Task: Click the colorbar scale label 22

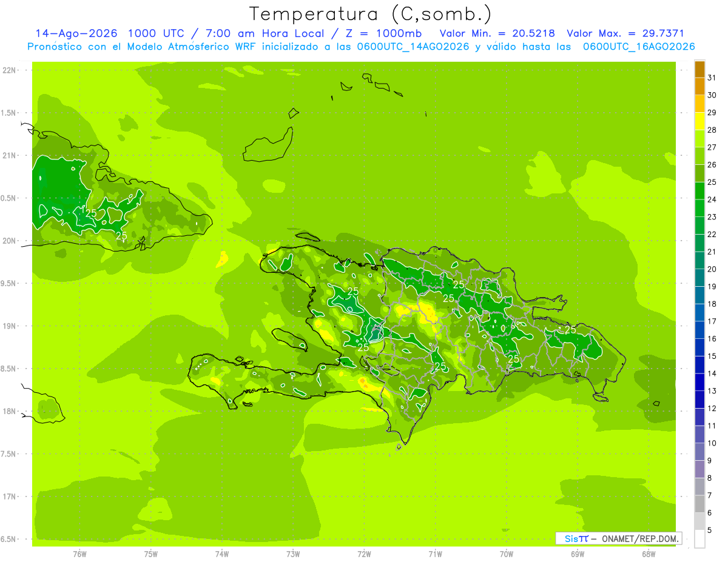Action: [712, 235]
